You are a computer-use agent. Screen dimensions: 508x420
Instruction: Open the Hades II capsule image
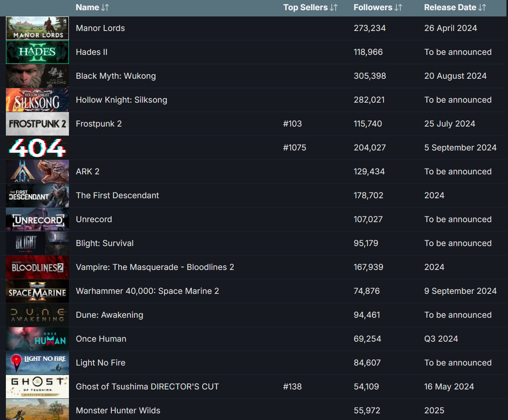click(x=37, y=52)
